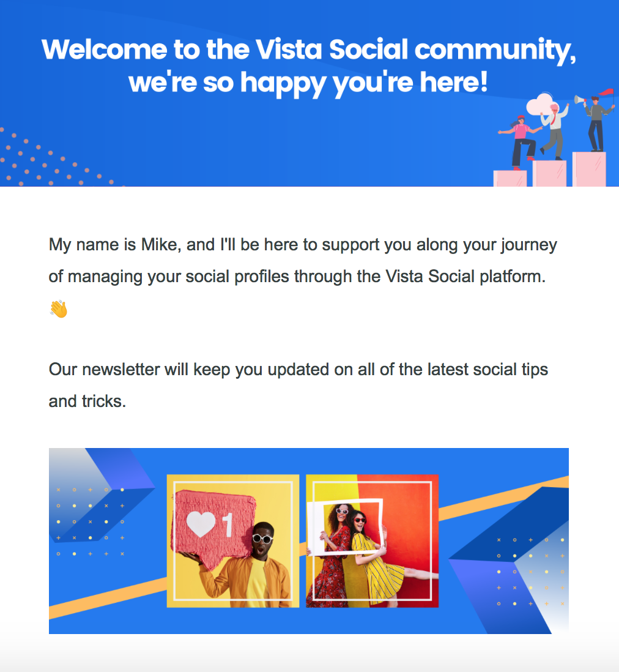The width and height of the screenshot is (619, 672).
Task: Click the "Vista Social platform" text in paragraph
Action: (464, 276)
